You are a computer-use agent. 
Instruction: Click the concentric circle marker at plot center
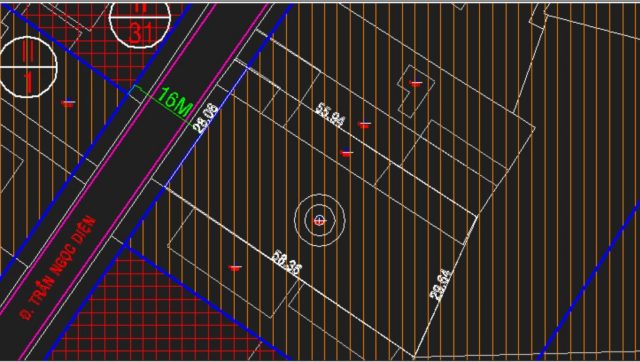[320, 220]
